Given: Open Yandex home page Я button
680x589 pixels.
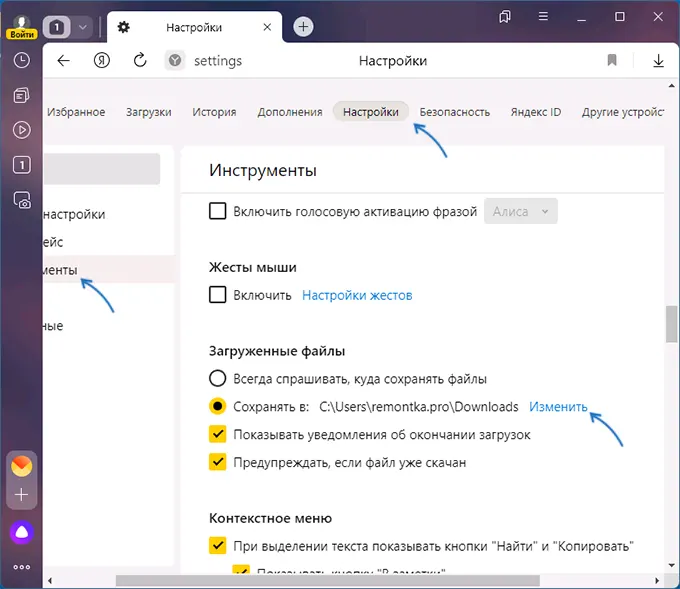Looking at the screenshot, I should [x=101, y=60].
